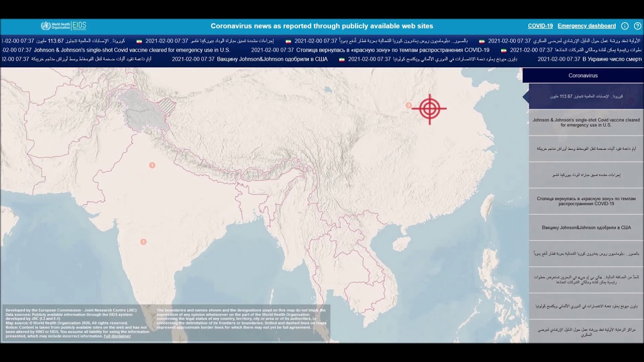Click the Coronavirus panel header
Screen dimensions: 644x362
tap(583, 75)
